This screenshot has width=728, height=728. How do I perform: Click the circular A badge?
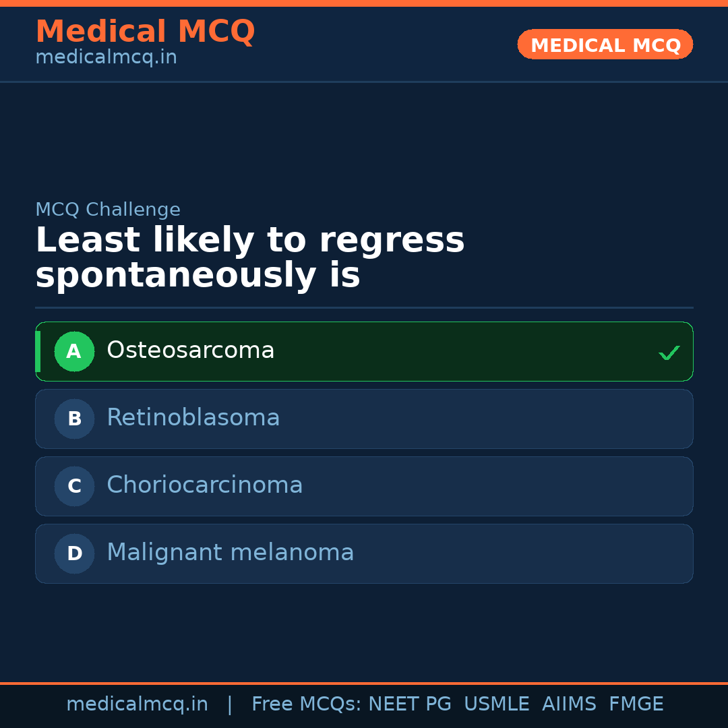[74, 351]
